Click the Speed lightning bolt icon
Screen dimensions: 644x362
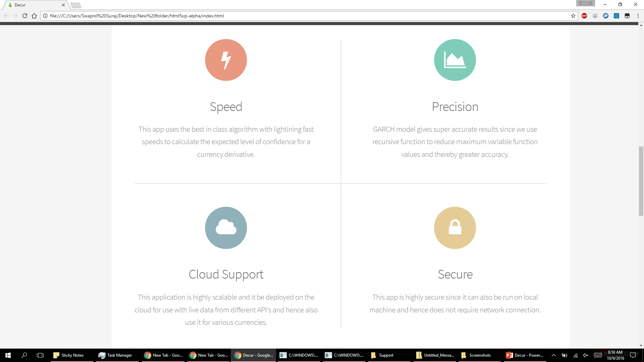(x=226, y=60)
